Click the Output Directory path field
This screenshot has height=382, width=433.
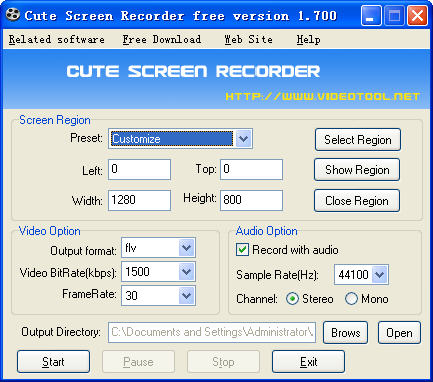pyautogui.click(x=212, y=332)
